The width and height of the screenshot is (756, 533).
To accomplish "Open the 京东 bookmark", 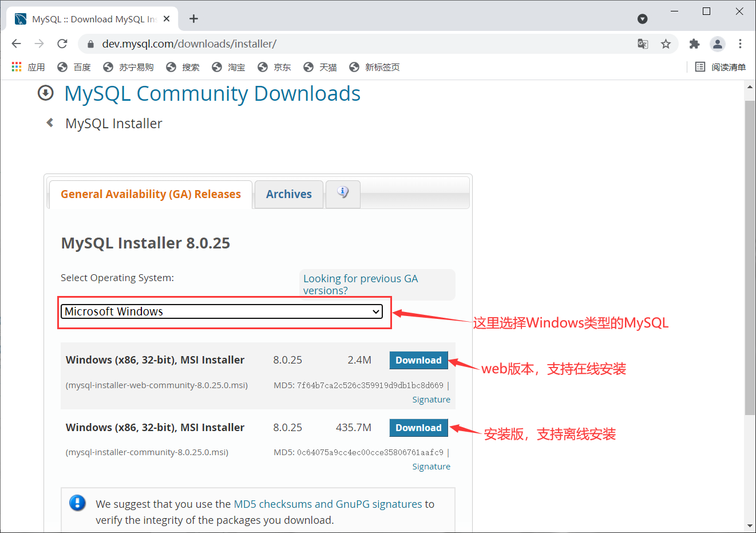I will pos(274,67).
